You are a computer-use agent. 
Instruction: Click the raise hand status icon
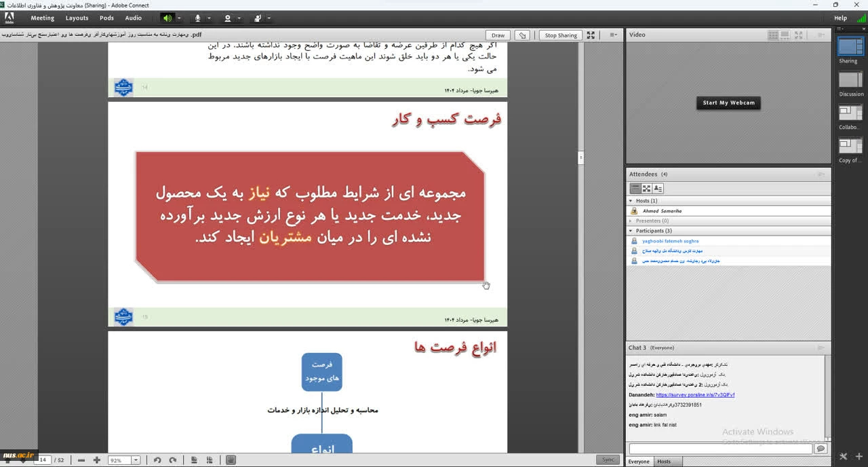pyautogui.click(x=258, y=18)
